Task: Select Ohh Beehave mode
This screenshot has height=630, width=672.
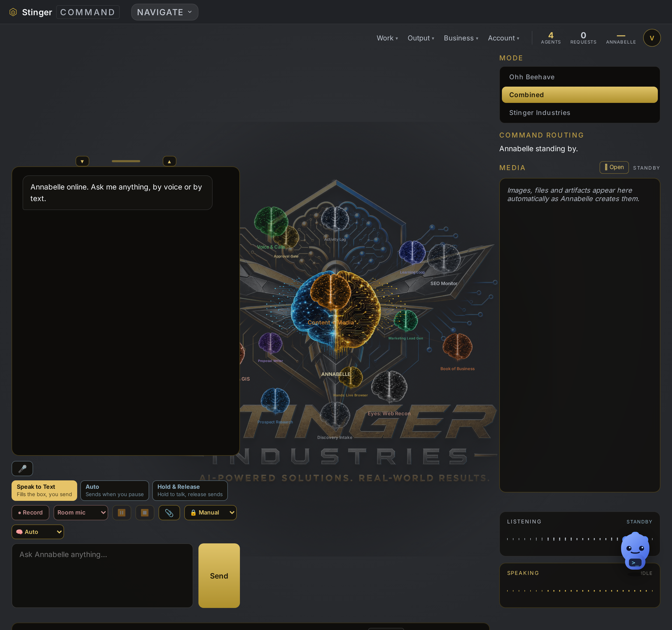Action: pos(579,77)
